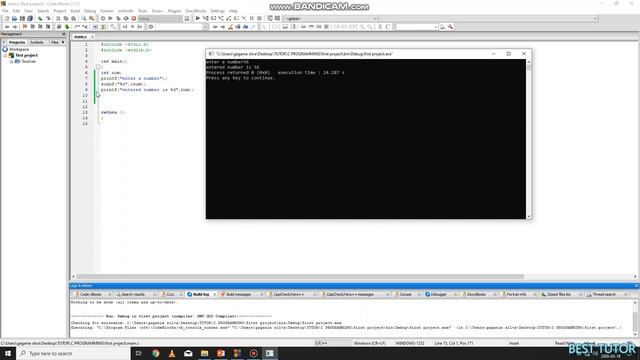Image resolution: width=640 pixels, height=360 pixels.
Task: Click the build log vertical scrollbar
Action: point(635,318)
